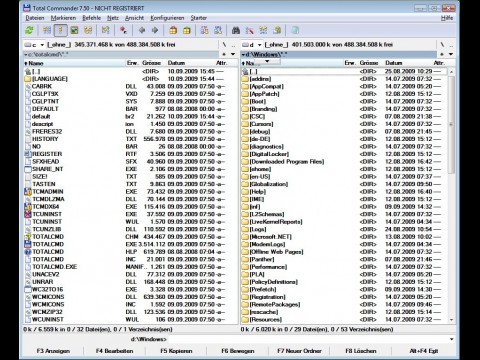This screenshot has height=360, width=480.
Task: Open directory tree view toolbar icon
Action: point(88,30)
